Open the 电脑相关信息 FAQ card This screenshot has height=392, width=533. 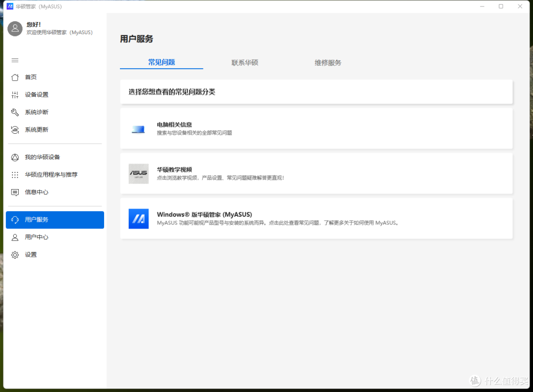click(x=316, y=128)
